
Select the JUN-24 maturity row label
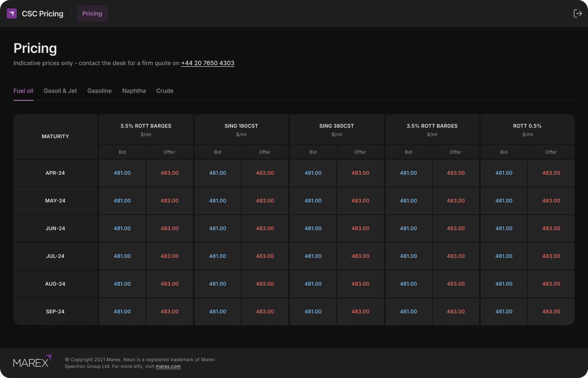click(x=55, y=228)
